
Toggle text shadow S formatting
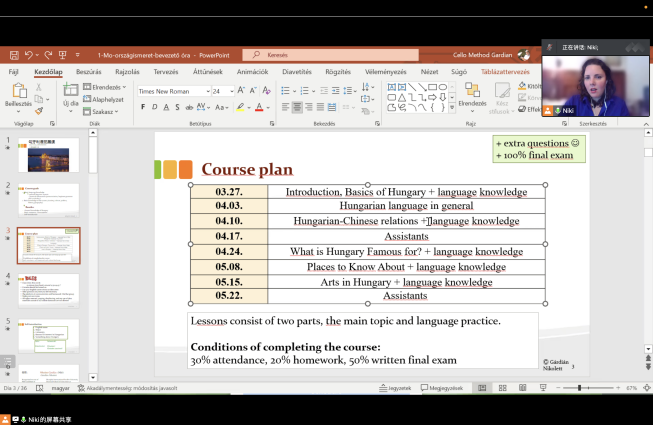177,107
